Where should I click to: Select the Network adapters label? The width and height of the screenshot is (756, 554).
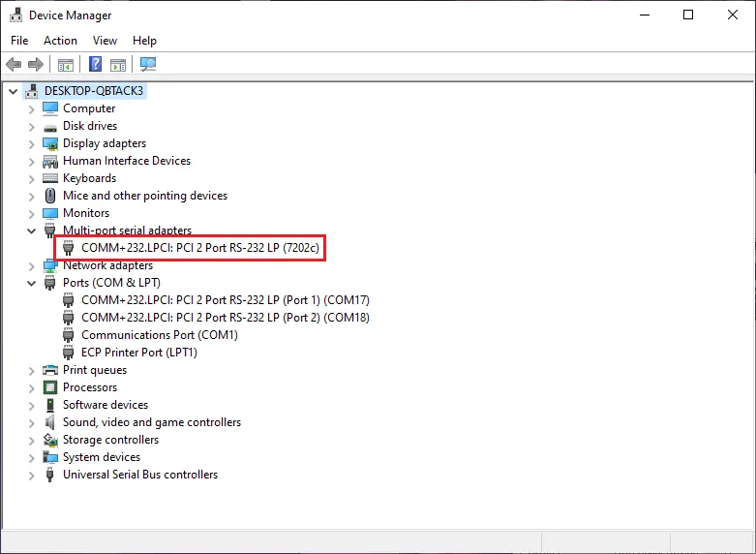[x=108, y=265]
